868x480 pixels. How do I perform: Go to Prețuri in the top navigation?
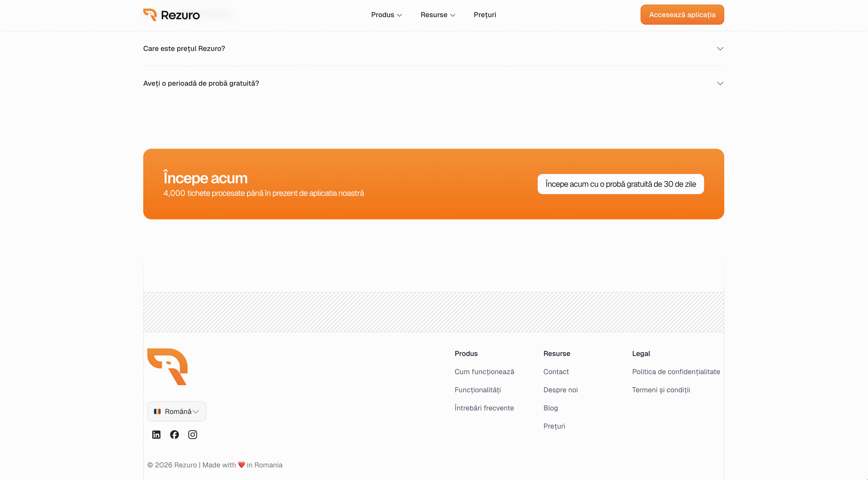pos(484,15)
